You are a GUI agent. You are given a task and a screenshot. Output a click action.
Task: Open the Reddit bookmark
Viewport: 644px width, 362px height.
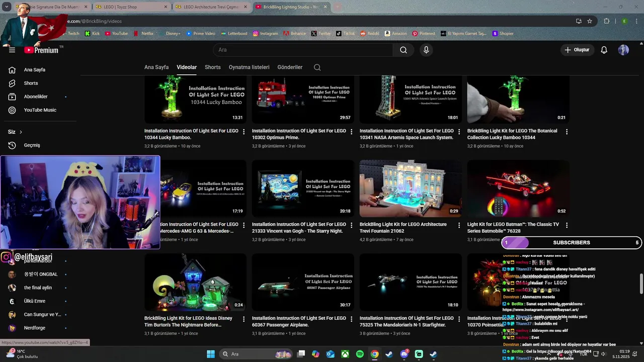point(370,33)
